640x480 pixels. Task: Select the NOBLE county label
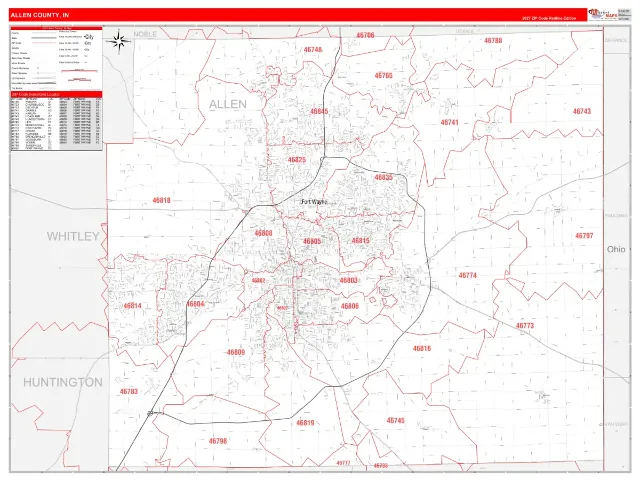click(x=145, y=34)
